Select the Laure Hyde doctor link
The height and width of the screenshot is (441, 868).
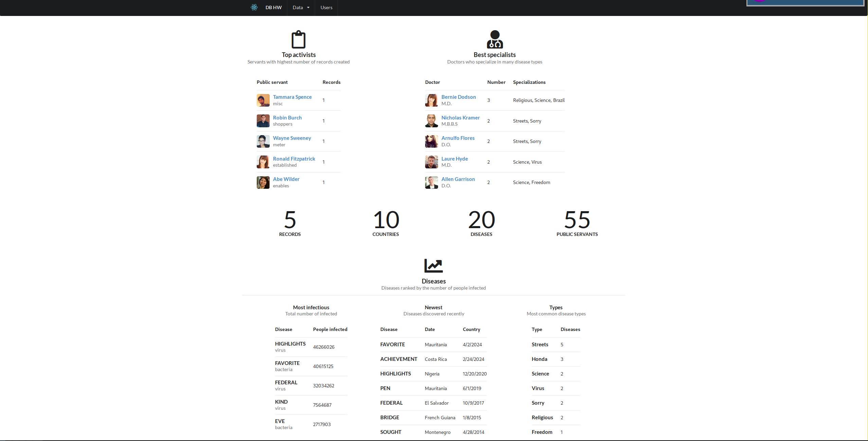454,159
